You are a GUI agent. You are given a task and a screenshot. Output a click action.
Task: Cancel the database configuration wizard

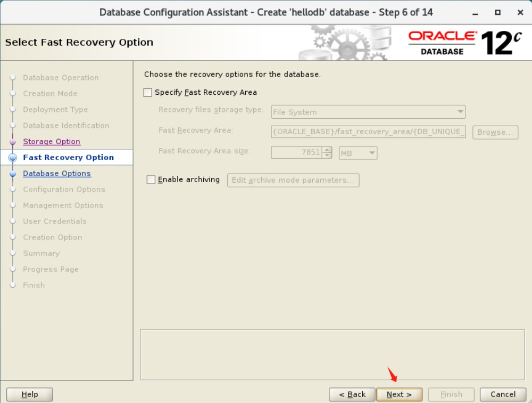[x=503, y=394]
